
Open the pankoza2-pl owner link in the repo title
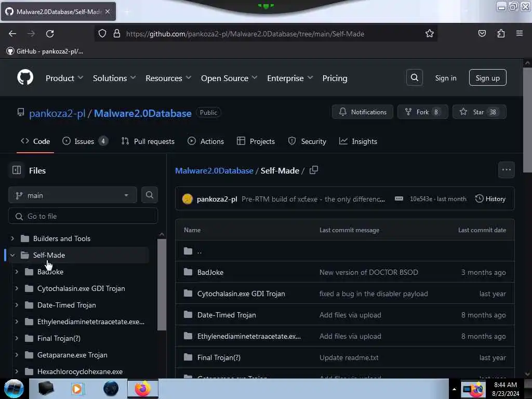(57, 113)
